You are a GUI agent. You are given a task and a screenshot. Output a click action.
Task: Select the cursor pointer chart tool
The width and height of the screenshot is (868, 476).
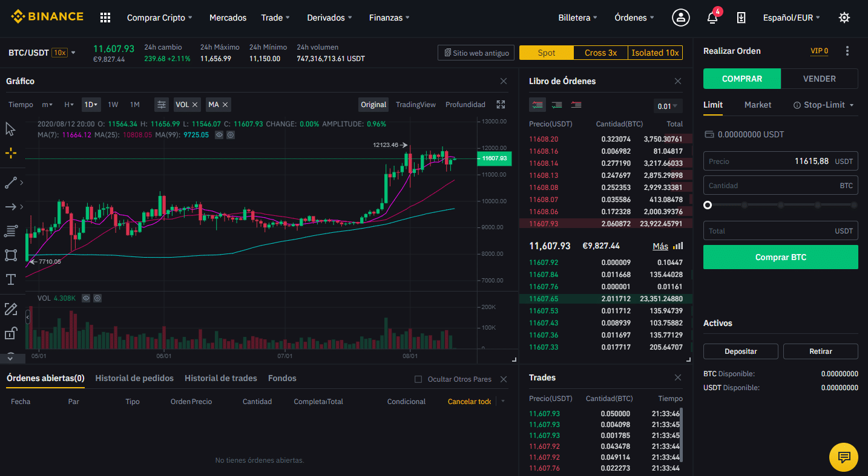pyautogui.click(x=10, y=129)
